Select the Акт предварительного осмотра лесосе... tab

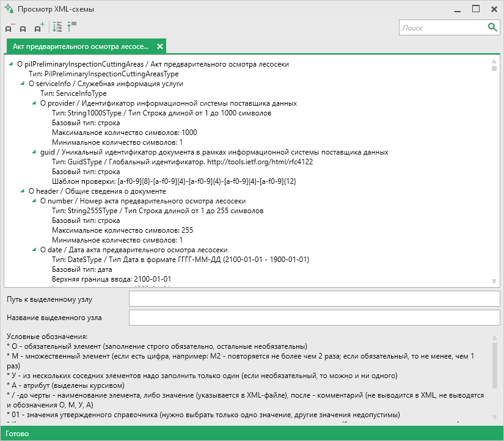click(81, 46)
